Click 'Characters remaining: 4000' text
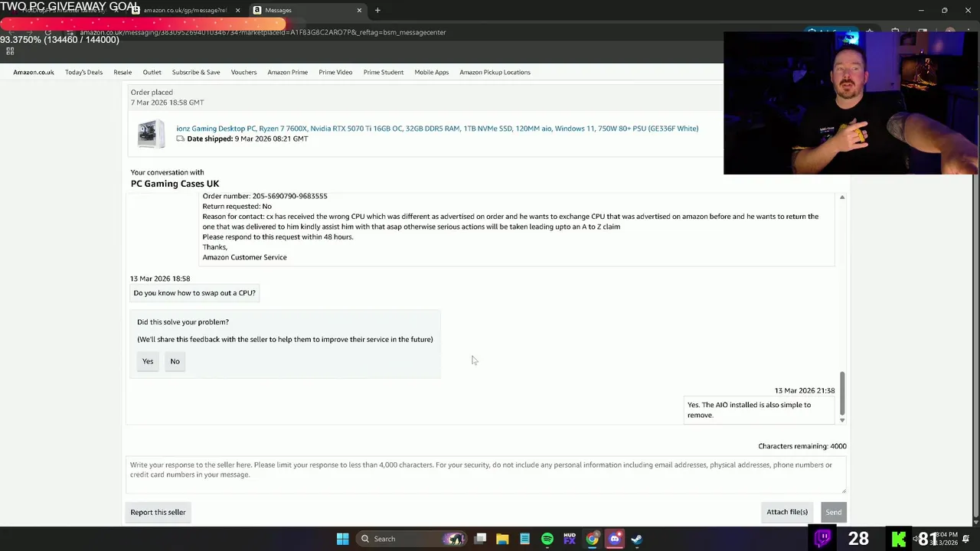Image resolution: width=980 pixels, height=551 pixels. 802,446
